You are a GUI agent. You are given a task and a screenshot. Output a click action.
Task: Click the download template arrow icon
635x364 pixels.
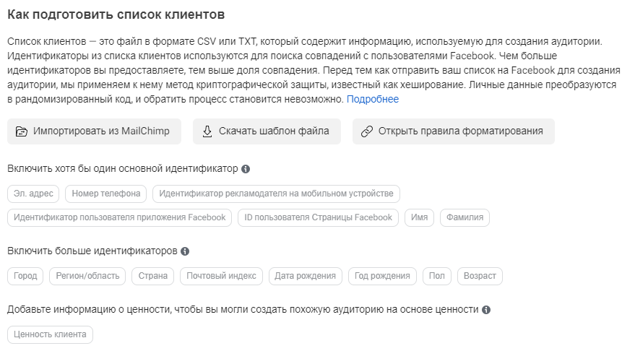(207, 131)
